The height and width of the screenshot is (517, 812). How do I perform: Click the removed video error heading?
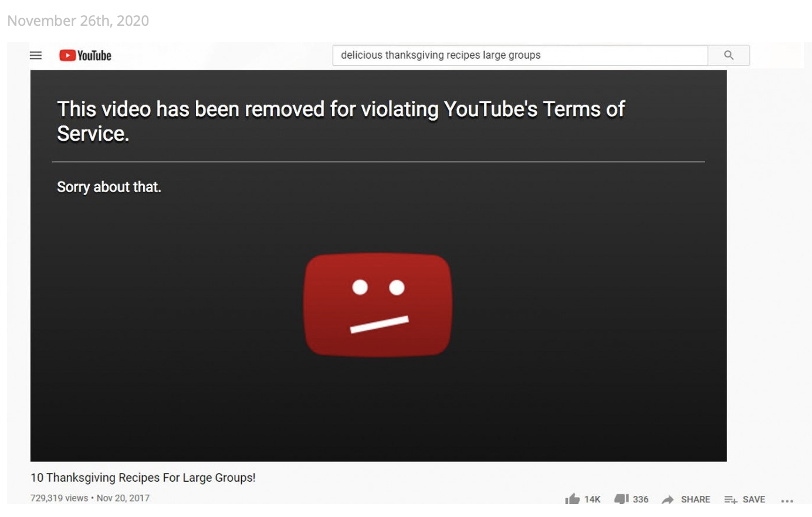pos(341,121)
